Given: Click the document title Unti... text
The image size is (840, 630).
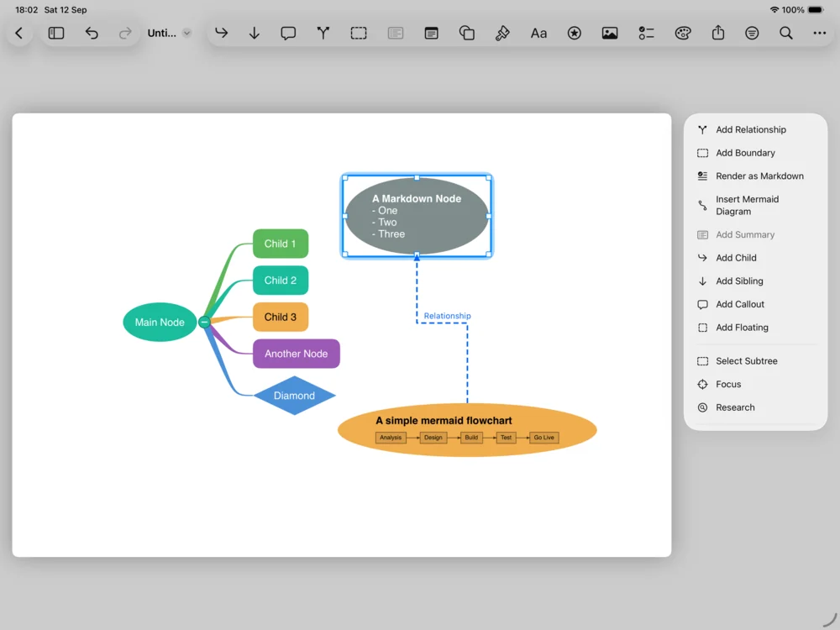Looking at the screenshot, I should tap(161, 34).
